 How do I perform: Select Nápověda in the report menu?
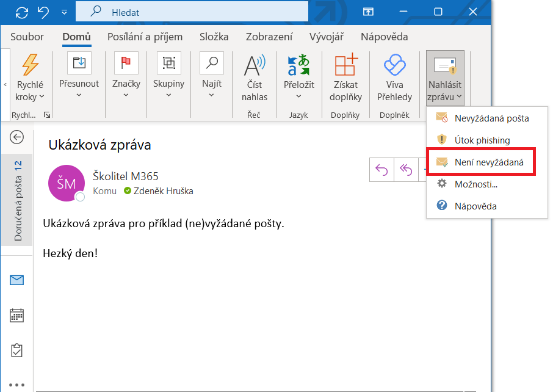(486, 206)
